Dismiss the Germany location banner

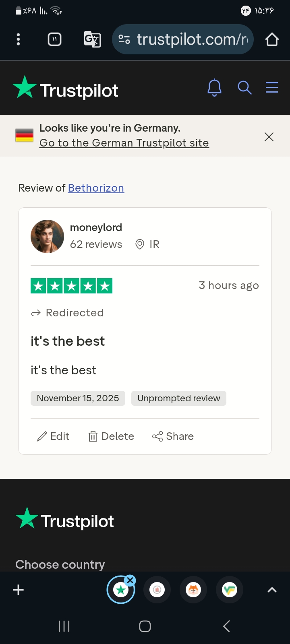[269, 137]
